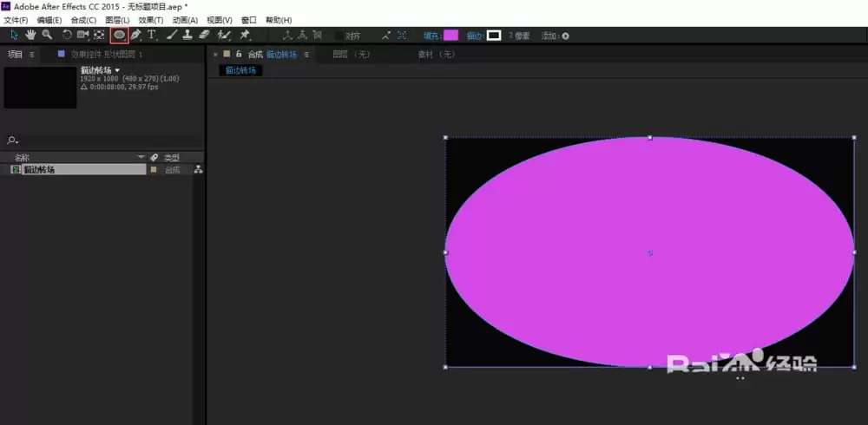Select the Hand tool
868x425 pixels.
[x=30, y=35]
